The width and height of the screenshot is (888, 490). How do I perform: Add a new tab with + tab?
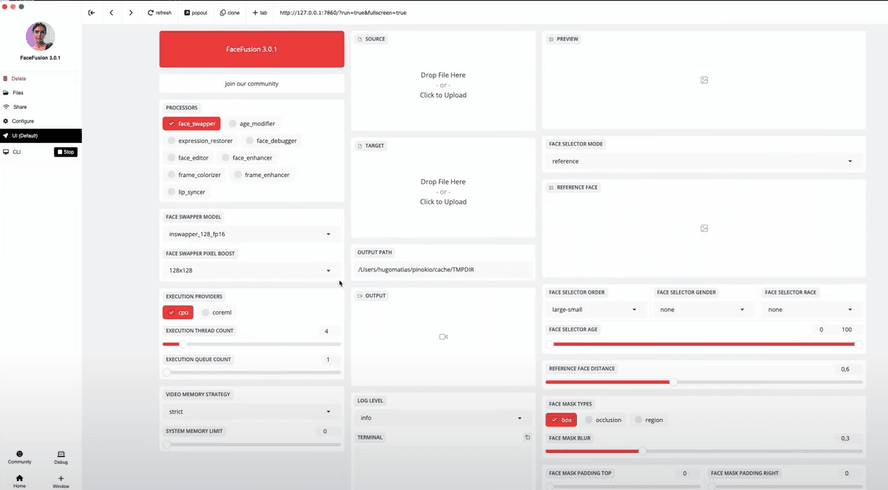(x=260, y=12)
